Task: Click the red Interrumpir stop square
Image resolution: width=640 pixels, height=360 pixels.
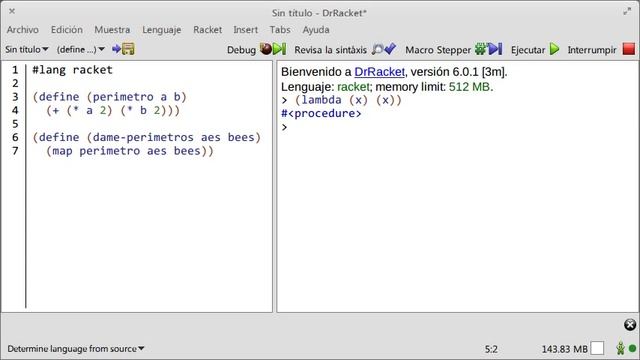Action: coord(629,49)
